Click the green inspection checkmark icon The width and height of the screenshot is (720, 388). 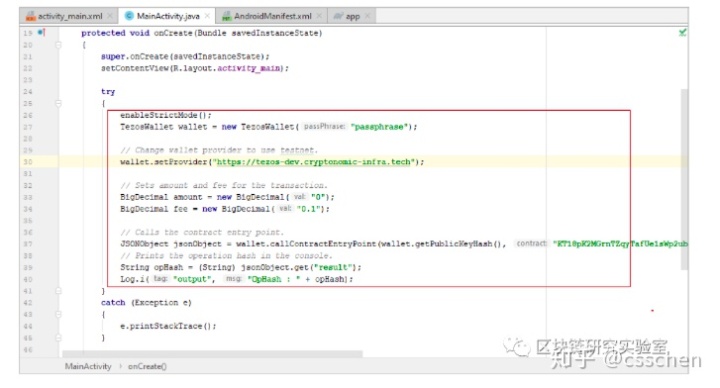pyautogui.click(x=682, y=33)
